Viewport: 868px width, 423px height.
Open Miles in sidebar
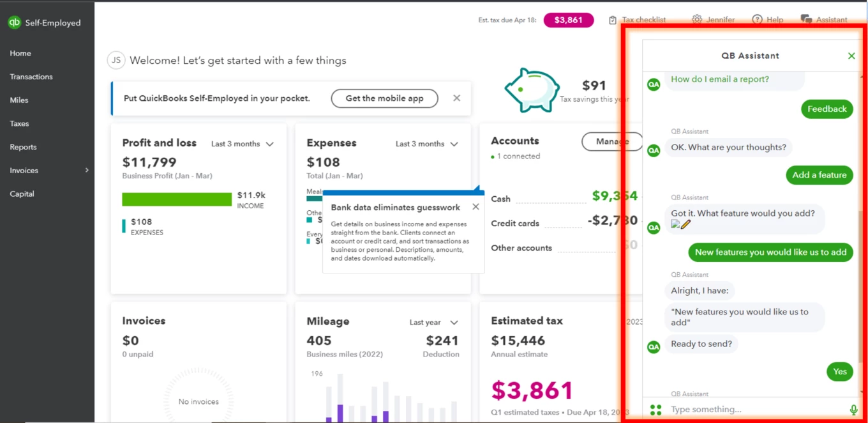point(19,100)
